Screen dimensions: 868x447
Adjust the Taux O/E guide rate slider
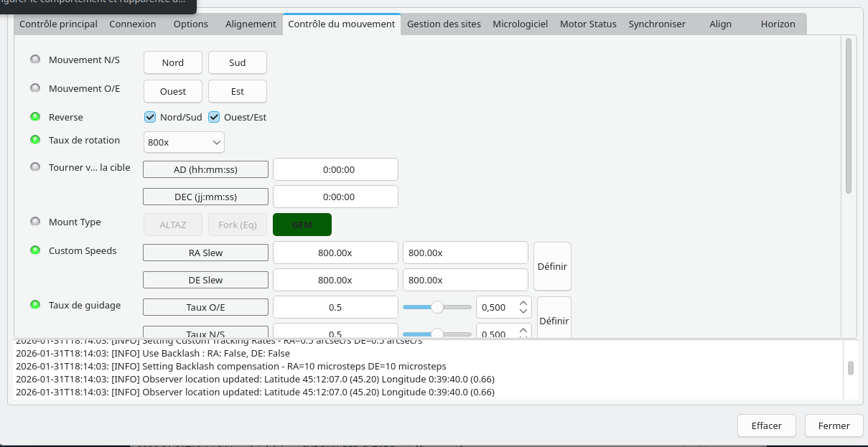pos(437,307)
